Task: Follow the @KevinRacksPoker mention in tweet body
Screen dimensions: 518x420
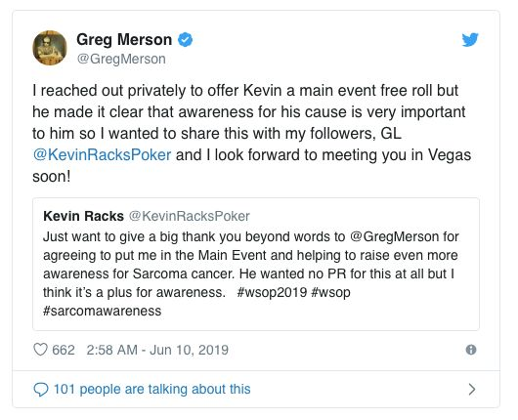Action: coord(102,155)
